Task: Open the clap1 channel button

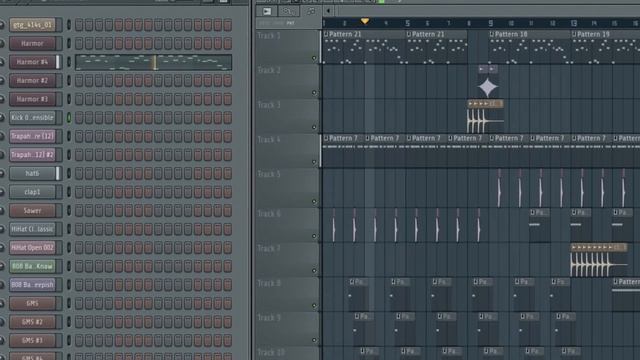Action: (x=32, y=192)
